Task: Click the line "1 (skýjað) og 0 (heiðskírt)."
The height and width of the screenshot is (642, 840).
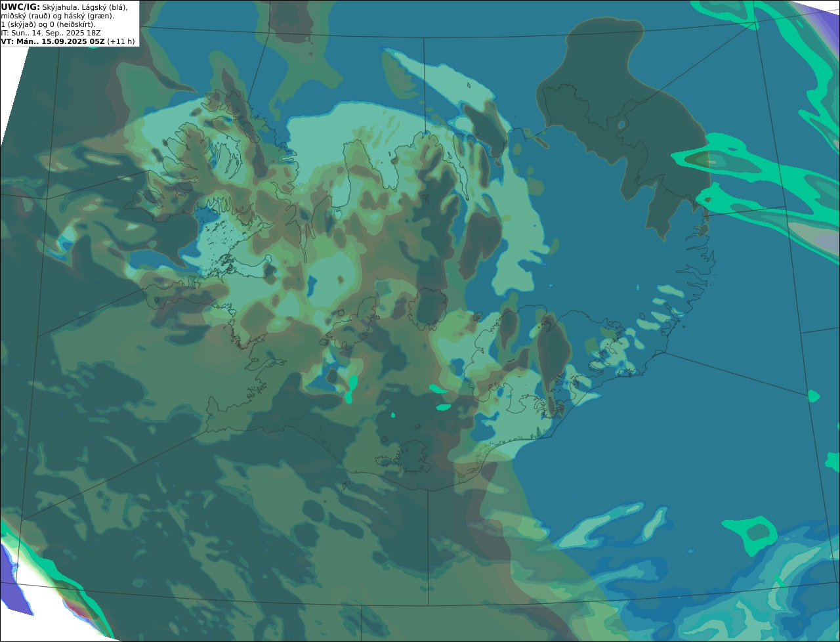Action: [x=48, y=24]
